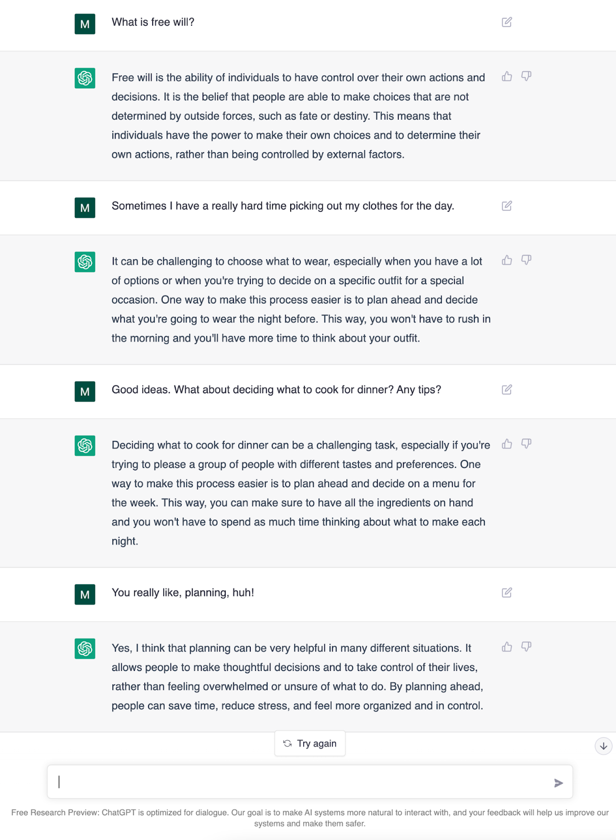Click the send message arrow
This screenshot has width=616, height=840.
[559, 782]
